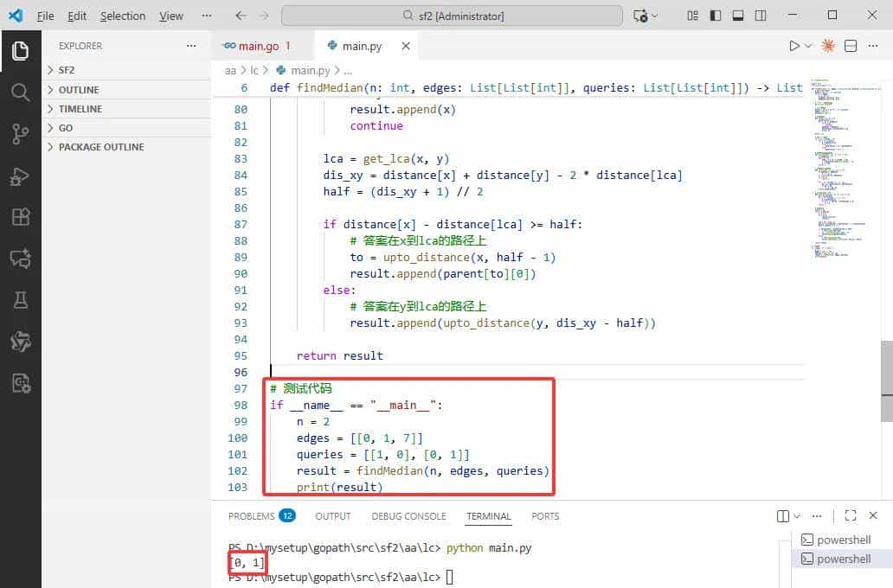893x588 pixels.
Task: Switch to the main.py editor tab
Action: pos(366,46)
